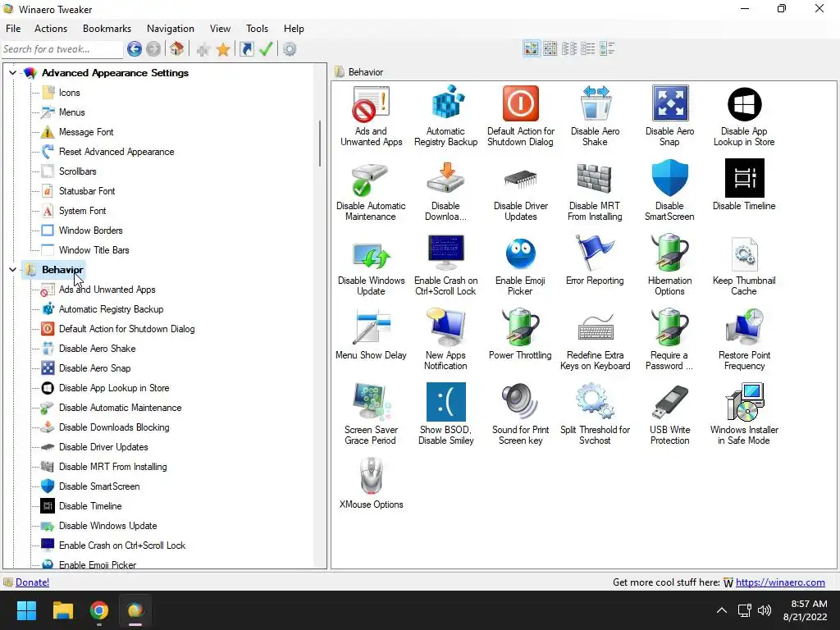Select Disable Downloads Blocking tree item
840x630 pixels.
113,427
